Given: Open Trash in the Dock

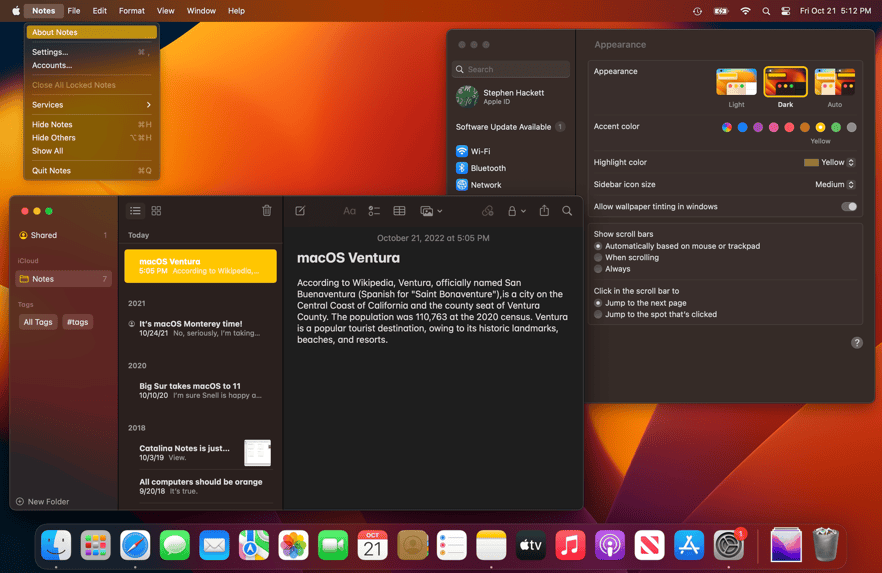Looking at the screenshot, I should pyautogui.click(x=826, y=545).
